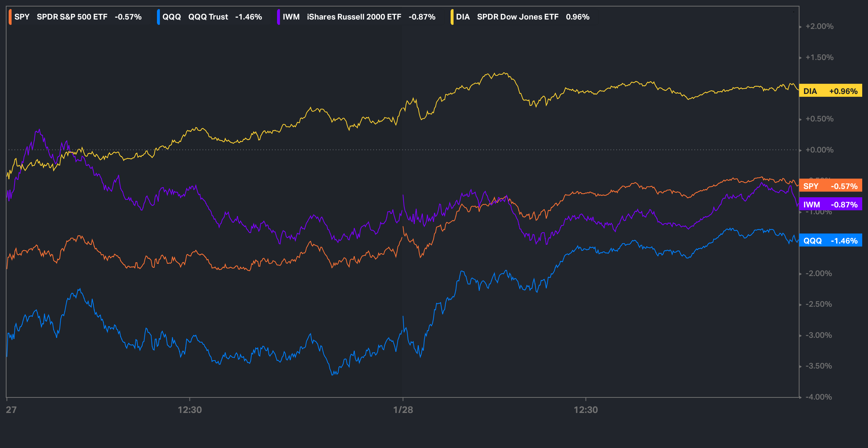Click the yellow DIA color bar in legend
Viewport: 868px width, 448px height.
(452, 17)
